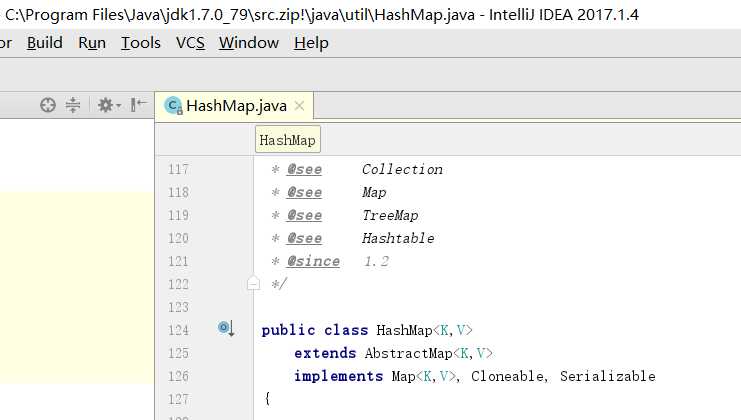
Task: Open the Run menu
Action: tap(92, 43)
